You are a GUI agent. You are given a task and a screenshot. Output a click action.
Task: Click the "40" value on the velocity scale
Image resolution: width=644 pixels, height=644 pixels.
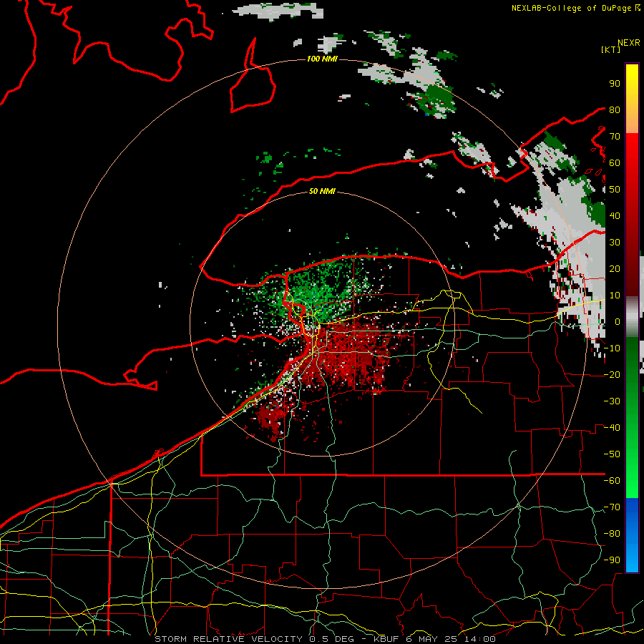(x=615, y=216)
